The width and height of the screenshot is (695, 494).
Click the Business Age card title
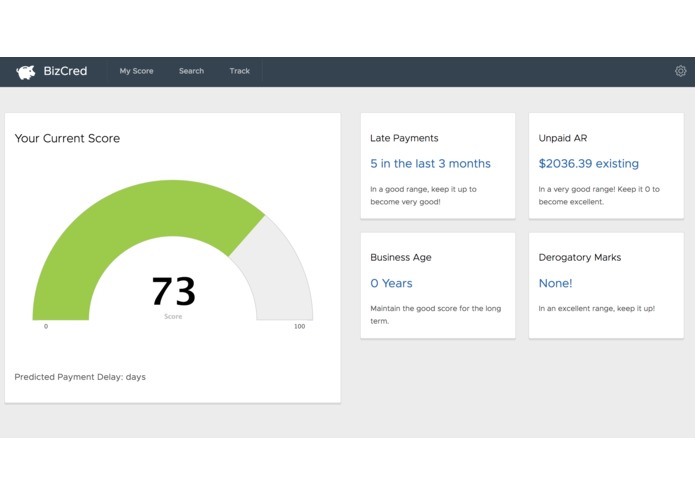point(401,257)
